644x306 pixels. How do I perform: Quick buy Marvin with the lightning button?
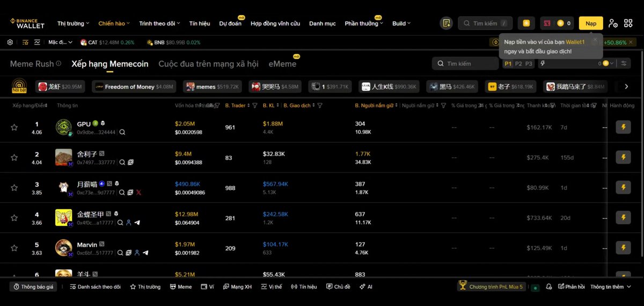(623, 247)
